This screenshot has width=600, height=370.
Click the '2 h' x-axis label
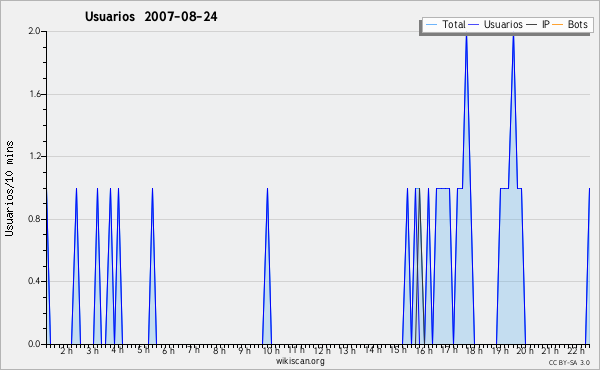click(x=66, y=350)
